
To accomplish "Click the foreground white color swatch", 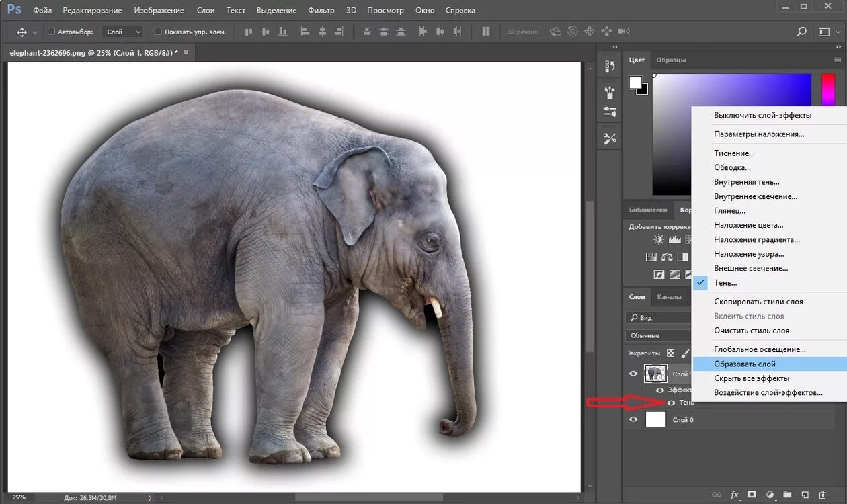I will point(635,82).
